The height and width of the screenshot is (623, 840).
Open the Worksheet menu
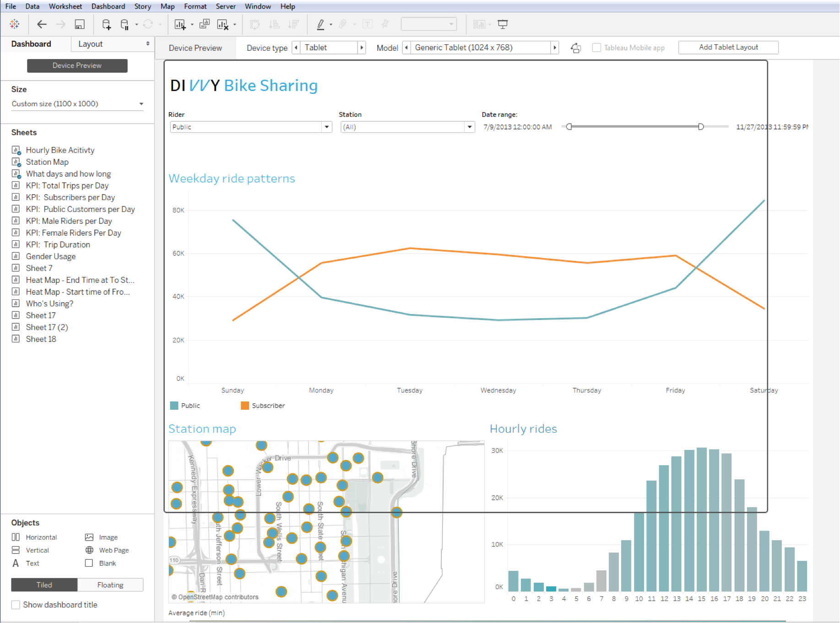pos(65,6)
